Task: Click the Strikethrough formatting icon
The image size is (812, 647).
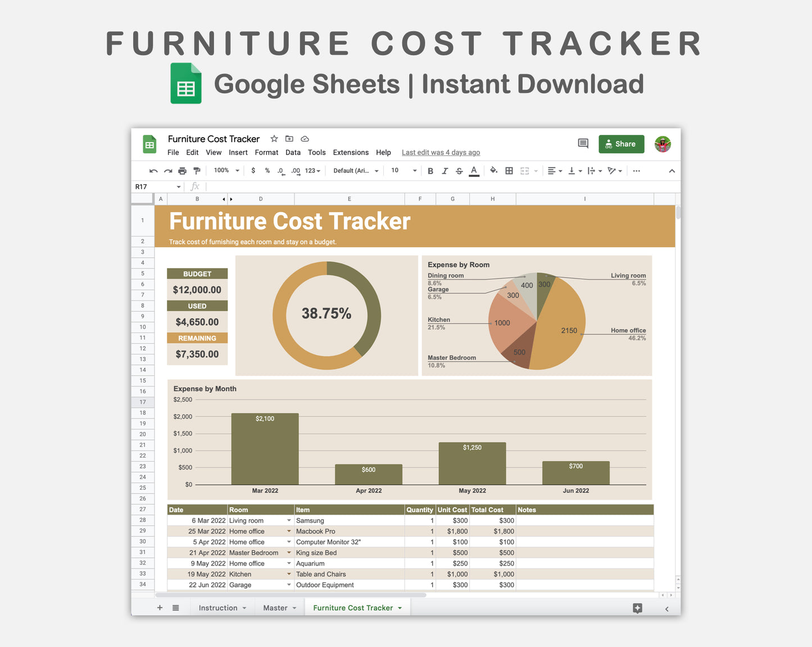Action: coord(459,170)
